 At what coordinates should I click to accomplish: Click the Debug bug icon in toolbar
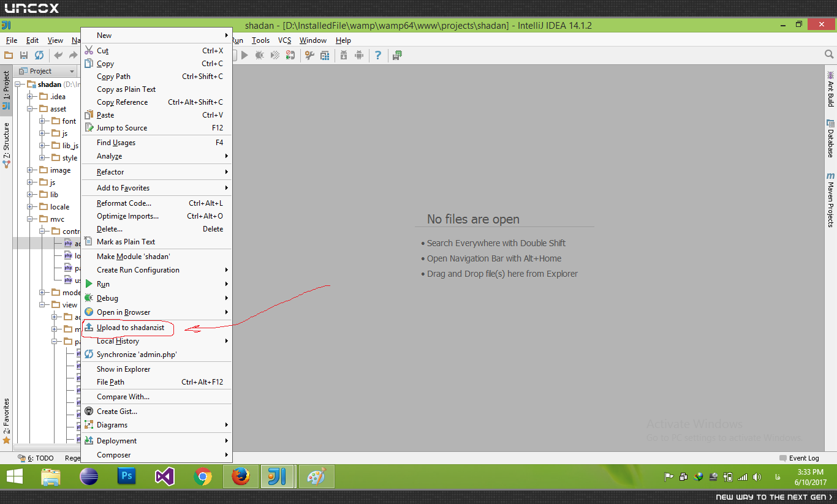click(x=260, y=55)
